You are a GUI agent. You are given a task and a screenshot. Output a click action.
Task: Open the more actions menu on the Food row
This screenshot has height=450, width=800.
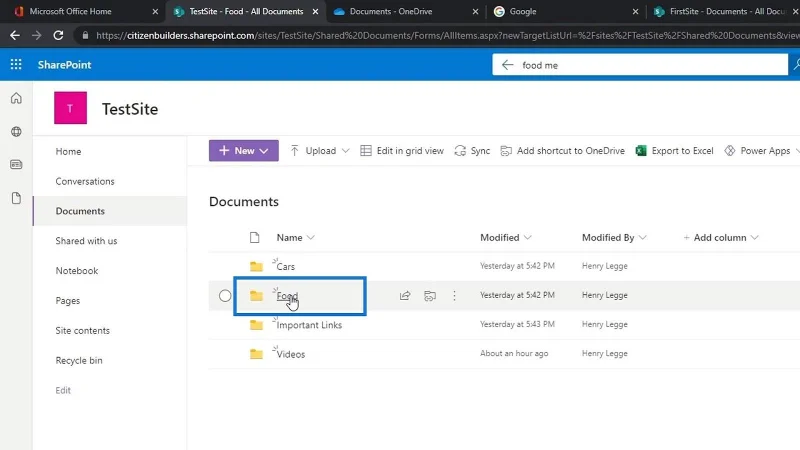click(x=454, y=295)
